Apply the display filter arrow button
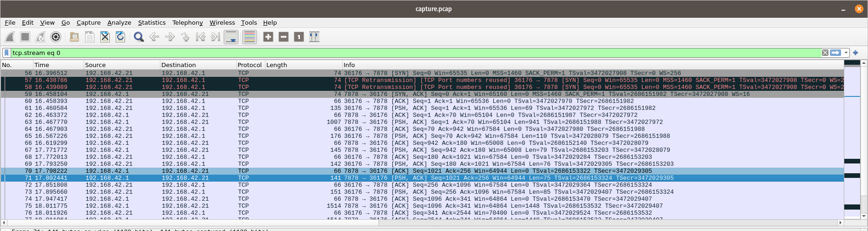The height and width of the screenshot is (231, 868). tap(835, 53)
